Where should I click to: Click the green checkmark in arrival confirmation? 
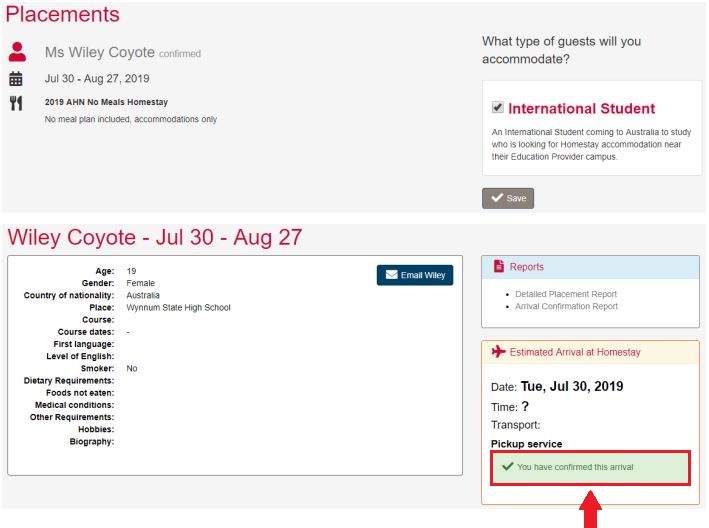pos(507,466)
